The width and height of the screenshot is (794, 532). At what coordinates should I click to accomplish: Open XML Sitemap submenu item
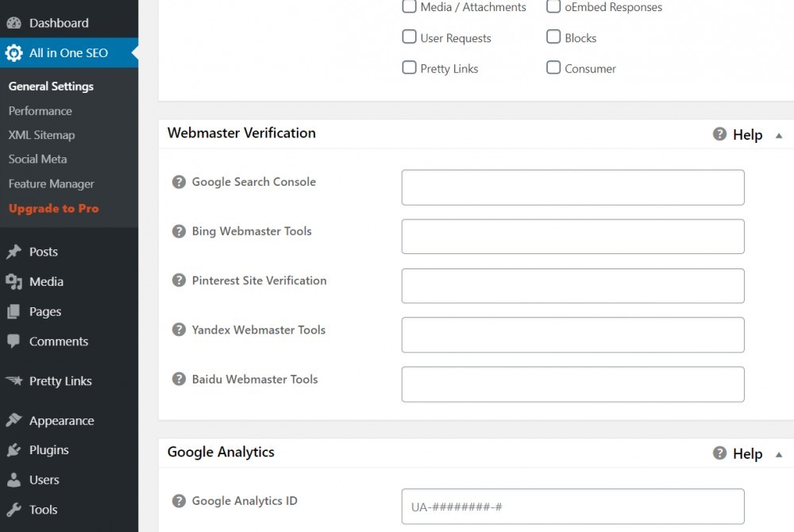point(41,135)
